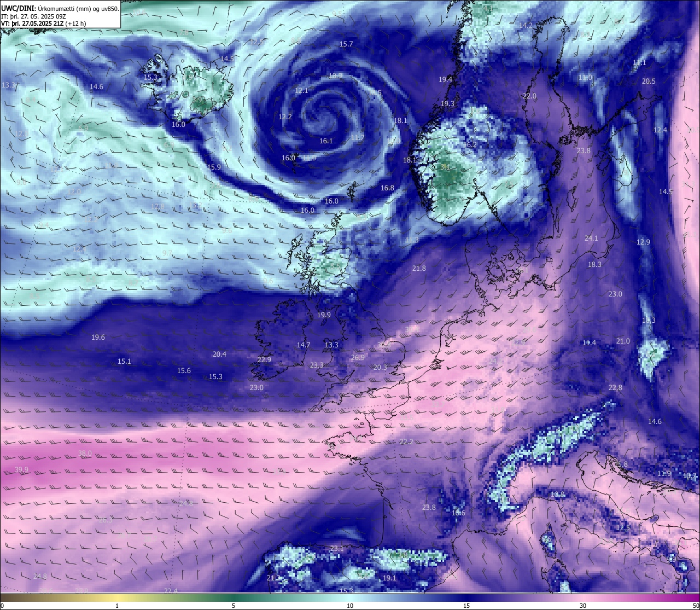Click the 12.1 value in the cyclone
Viewport: 700px width, 610px height.
(x=301, y=90)
